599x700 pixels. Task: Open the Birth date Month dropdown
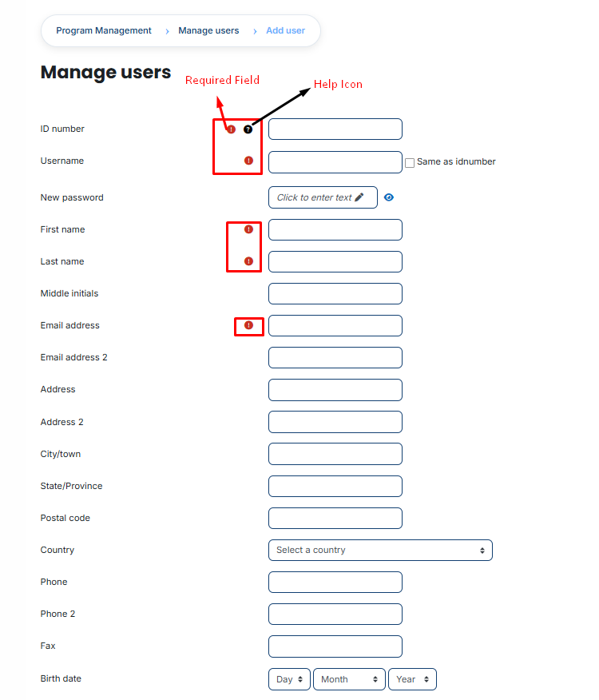click(349, 679)
